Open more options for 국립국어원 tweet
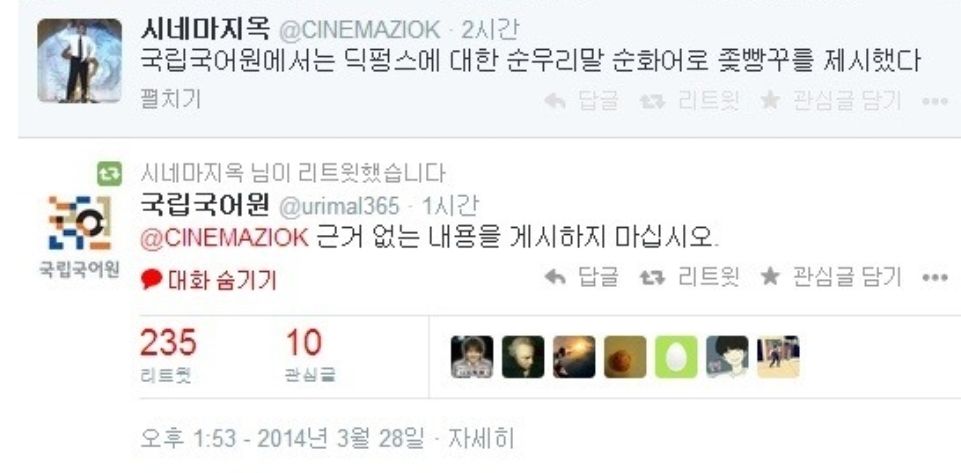 935,278
